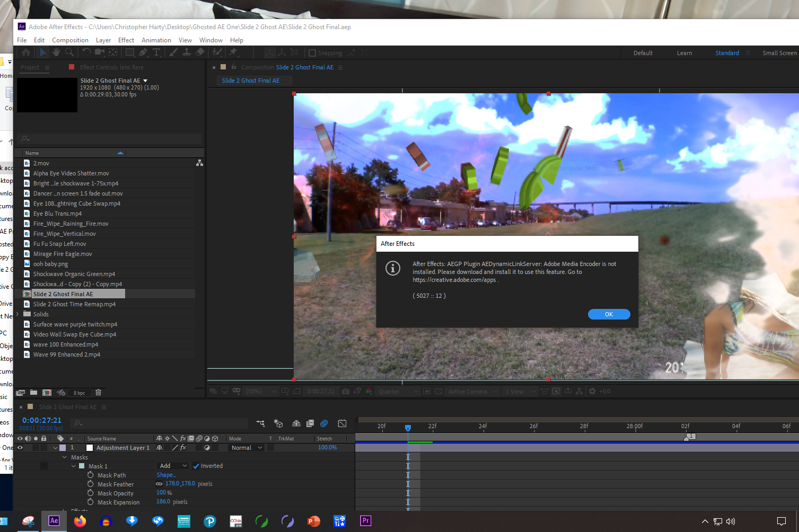
Task: Click the Mask 1 color swatch
Action: pos(81,466)
